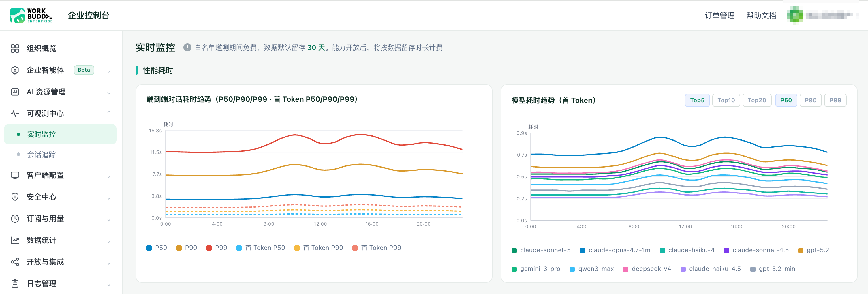The image size is (868, 294).
Task: Toggle the gpt-5.2-mini legend entry
Action: (774, 269)
